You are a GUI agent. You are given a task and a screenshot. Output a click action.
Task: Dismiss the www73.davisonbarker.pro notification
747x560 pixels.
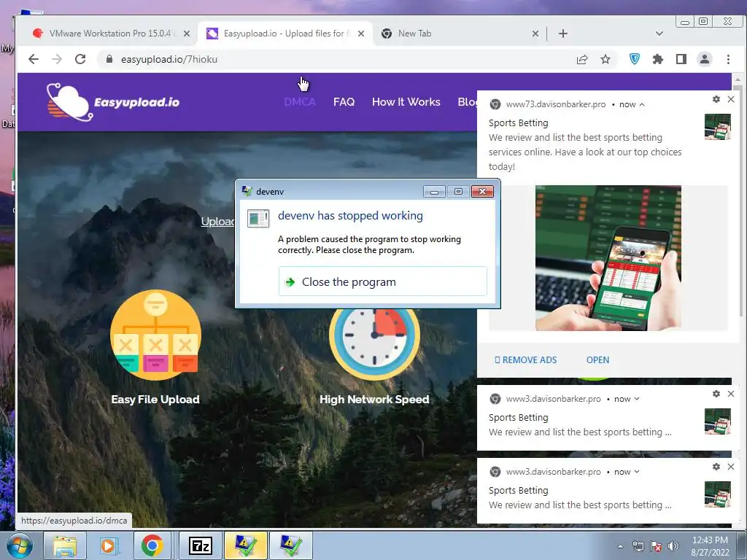click(x=731, y=99)
